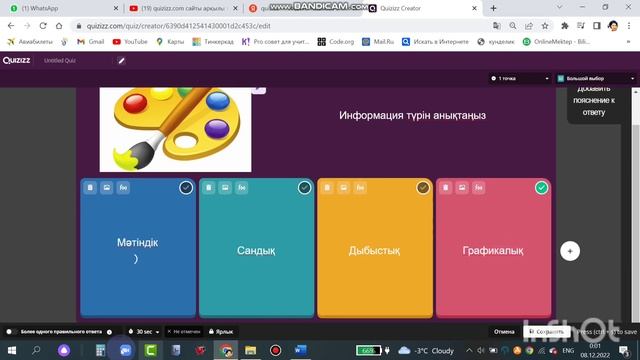
Task: Edit the Графикалық answer text
Action: coord(493,250)
